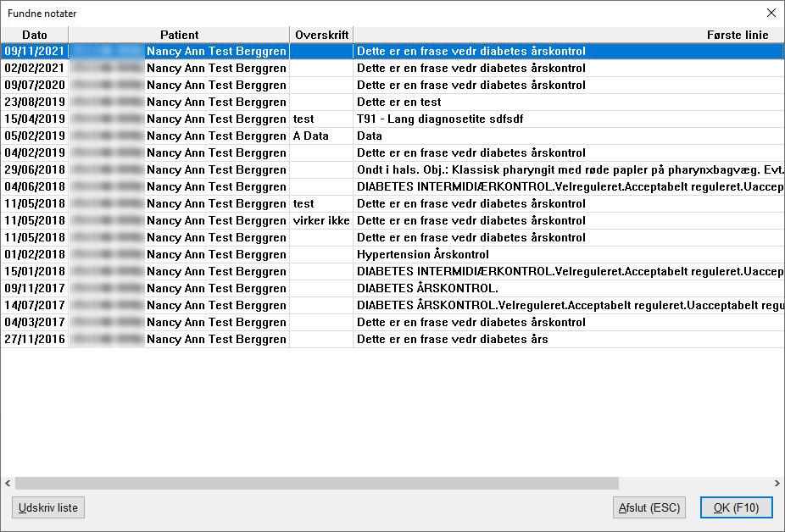Select the note dated 04/06/2018
Screen dimensions: 785x532
392,186
